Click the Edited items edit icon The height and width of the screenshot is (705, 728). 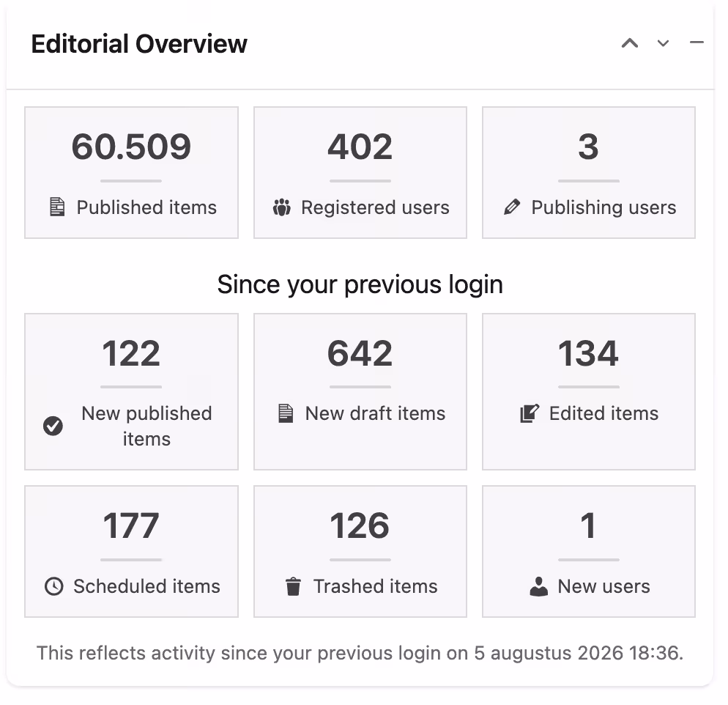click(530, 413)
